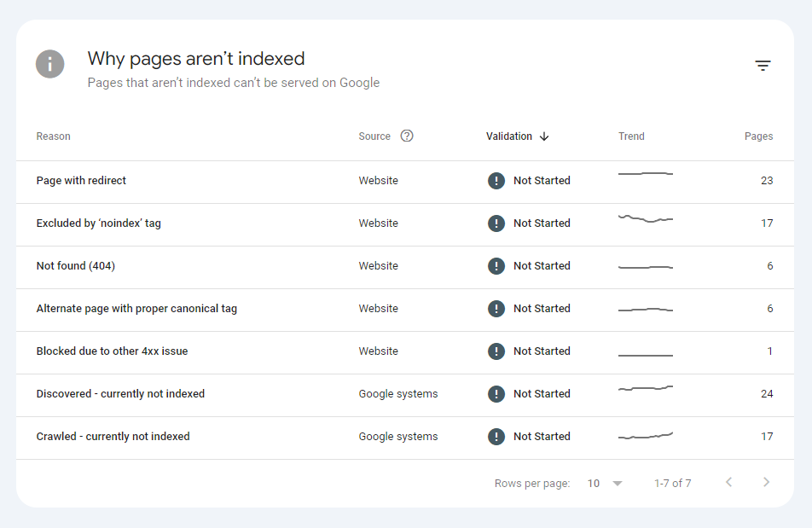The height and width of the screenshot is (528, 812).
Task: Open the 'Not found (404)' reason details
Action: click(x=75, y=265)
